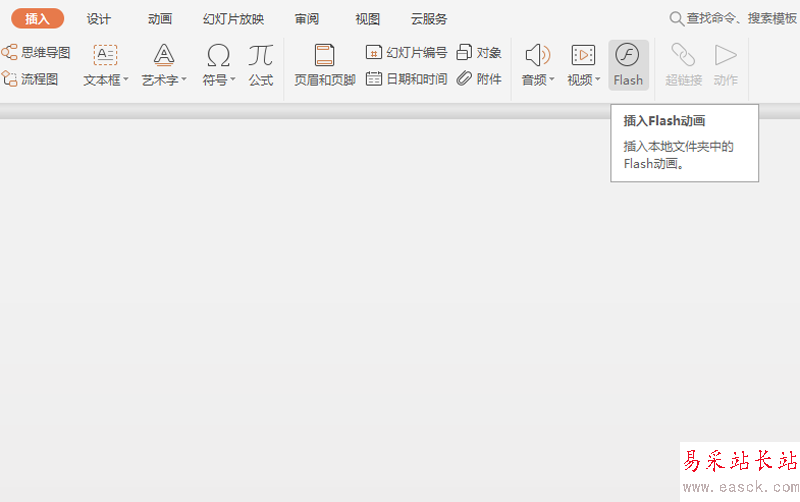
Task: Insert an 附件 attachment
Action: click(x=479, y=79)
